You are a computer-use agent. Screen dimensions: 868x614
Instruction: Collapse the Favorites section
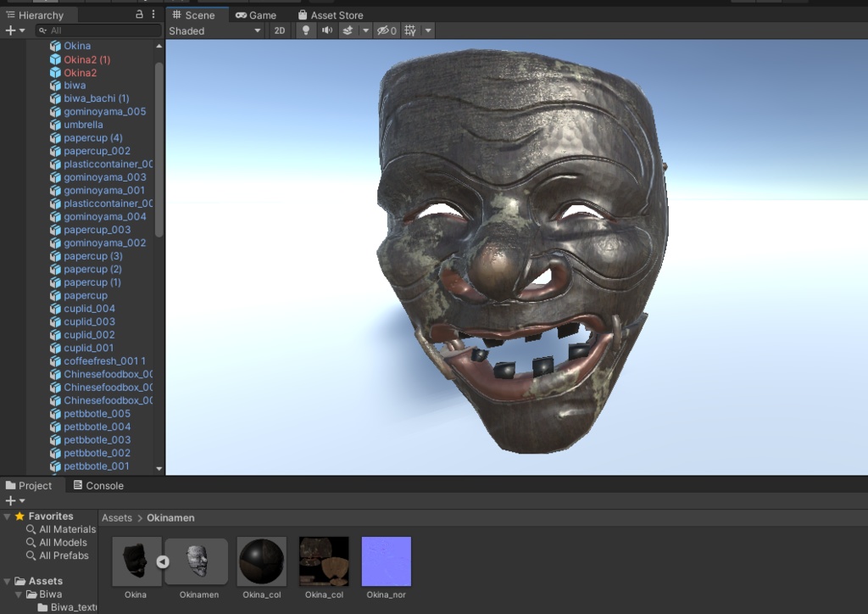[x=8, y=516]
